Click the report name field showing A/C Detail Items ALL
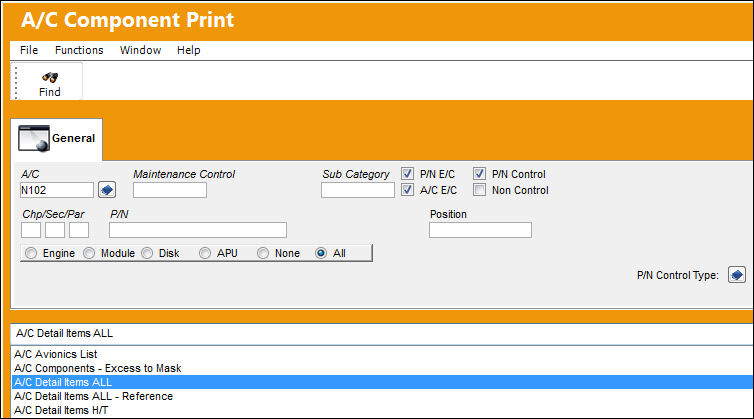The height and width of the screenshot is (419, 754). coord(382,333)
